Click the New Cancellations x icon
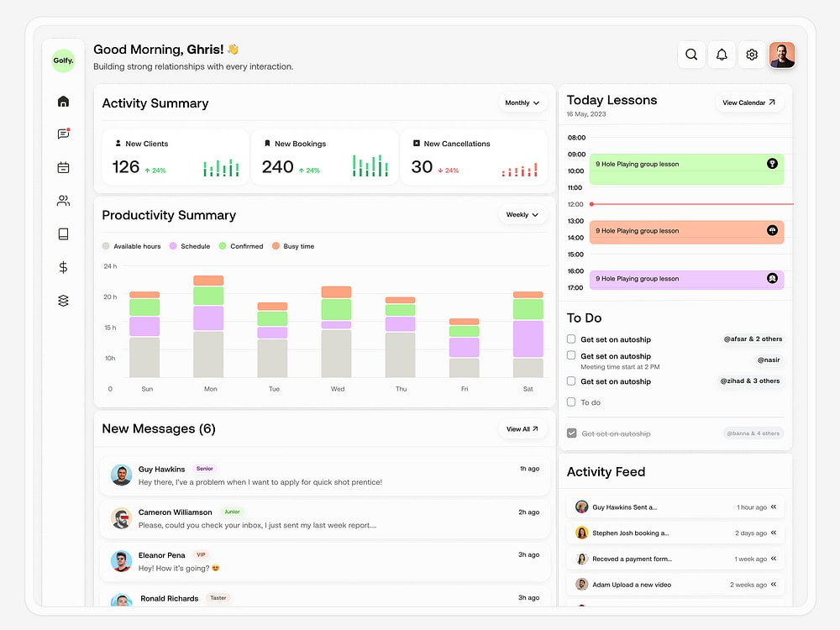 point(417,144)
